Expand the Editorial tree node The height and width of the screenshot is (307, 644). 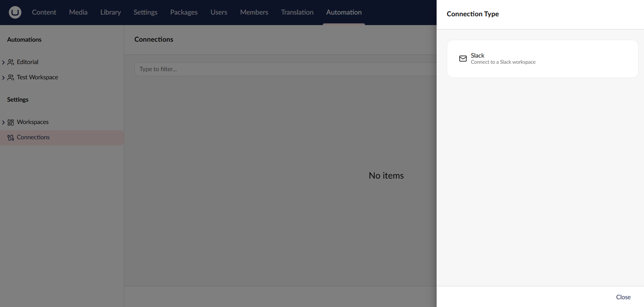pos(3,62)
